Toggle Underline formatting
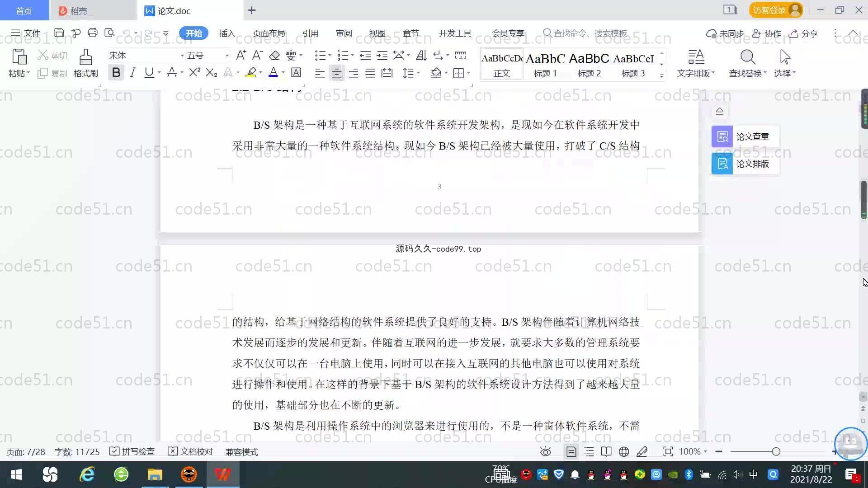Image resolution: width=868 pixels, height=488 pixels. pyautogui.click(x=149, y=72)
